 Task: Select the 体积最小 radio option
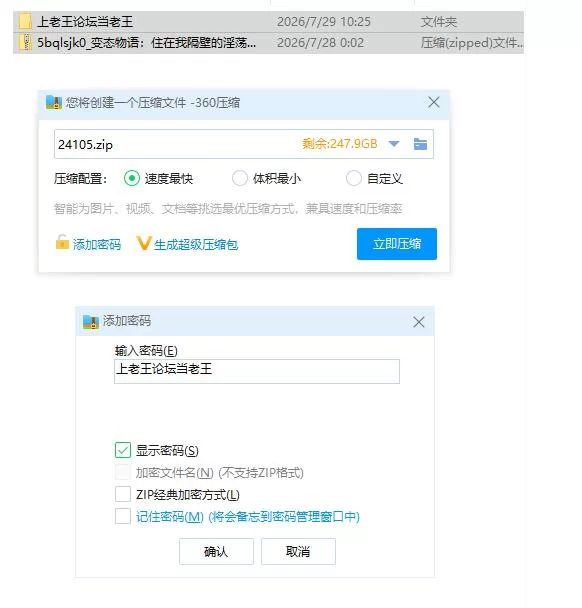click(x=240, y=178)
